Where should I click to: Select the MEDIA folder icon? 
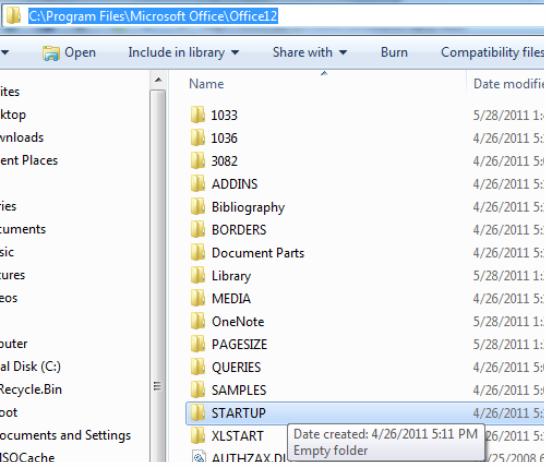tap(198, 299)
